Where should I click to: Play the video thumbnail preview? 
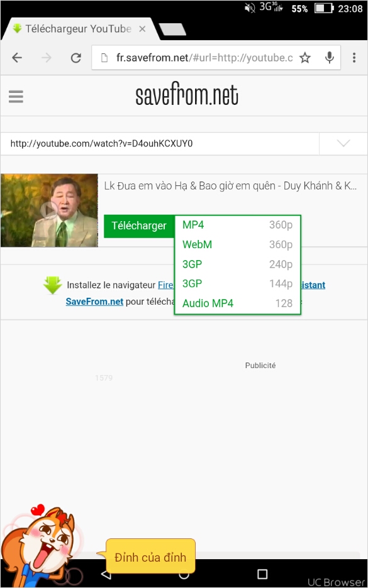tap(49, 210)
